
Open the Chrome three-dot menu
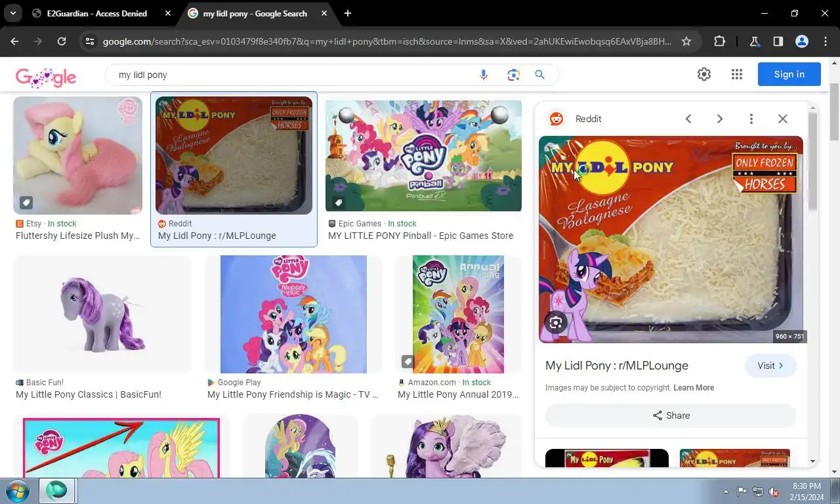click(x=825, y=41)
